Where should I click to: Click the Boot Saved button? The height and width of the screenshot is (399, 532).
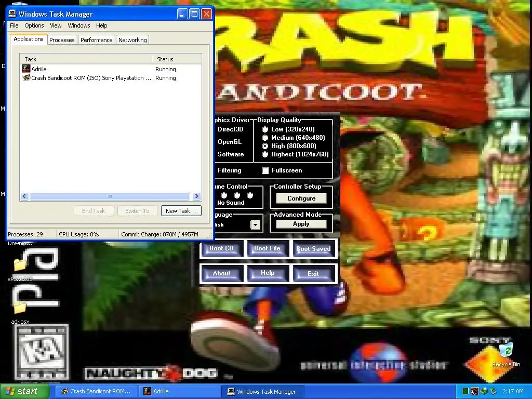pyautogui.click(x=314, y=249)
